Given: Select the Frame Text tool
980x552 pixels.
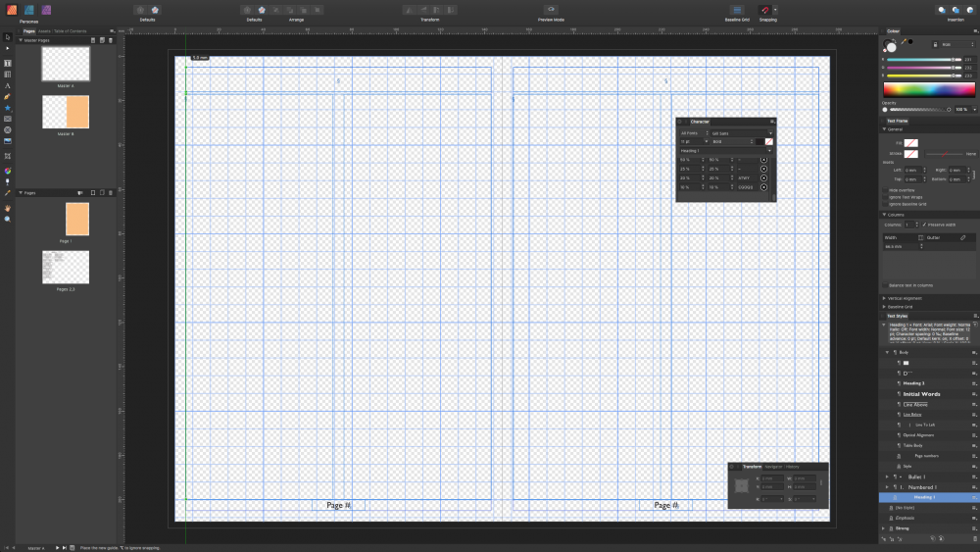Looking at the screenshot, I should tap(8, 63).
